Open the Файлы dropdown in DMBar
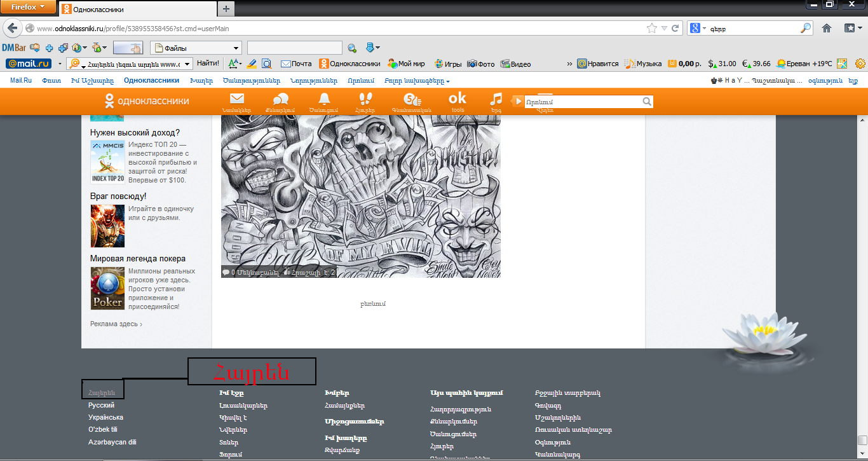The height and width of the screenshot is (461, 868). [x=196, y=48]
